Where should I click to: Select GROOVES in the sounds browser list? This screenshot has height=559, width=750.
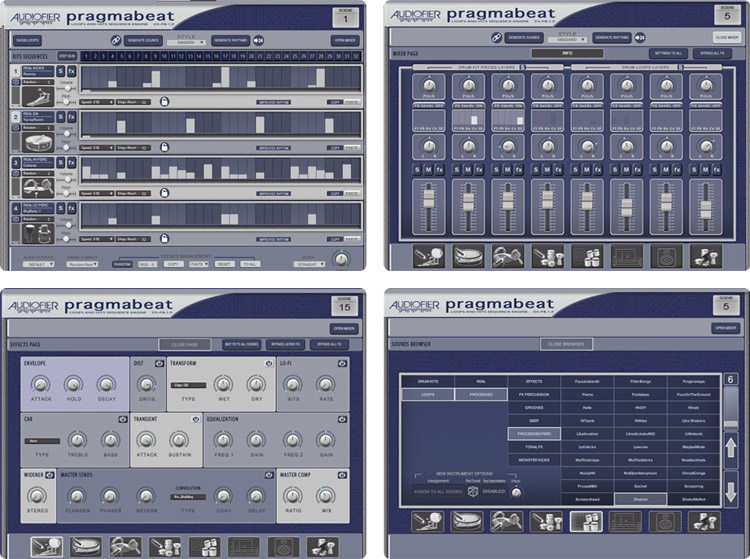[x=534, y=408]
